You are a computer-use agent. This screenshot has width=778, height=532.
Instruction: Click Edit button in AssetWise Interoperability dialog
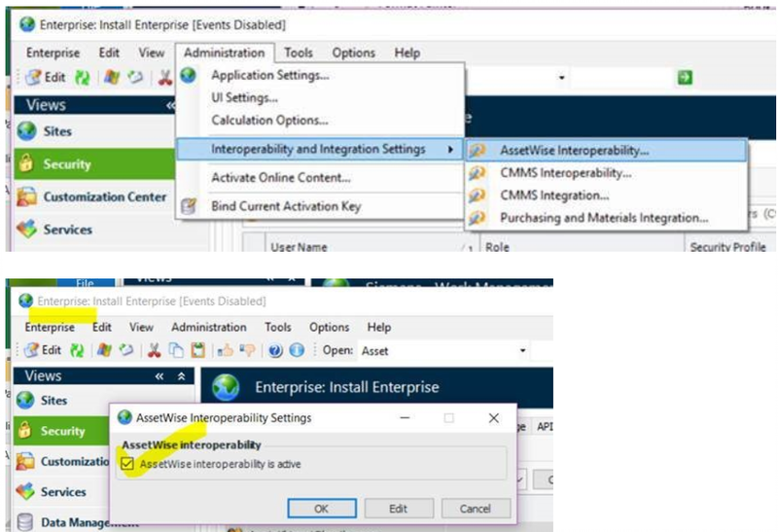pos(399,509)
